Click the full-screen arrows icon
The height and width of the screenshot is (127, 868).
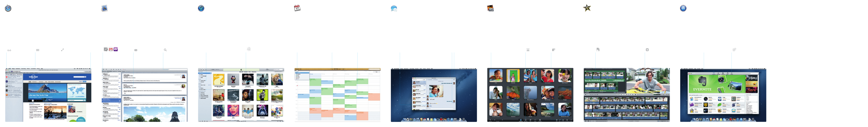(62, 50)
